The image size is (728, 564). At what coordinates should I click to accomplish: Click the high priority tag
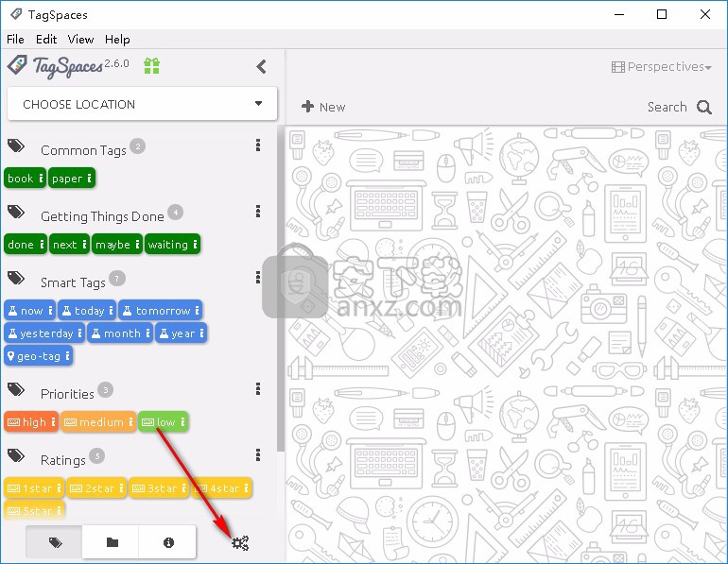31,421
